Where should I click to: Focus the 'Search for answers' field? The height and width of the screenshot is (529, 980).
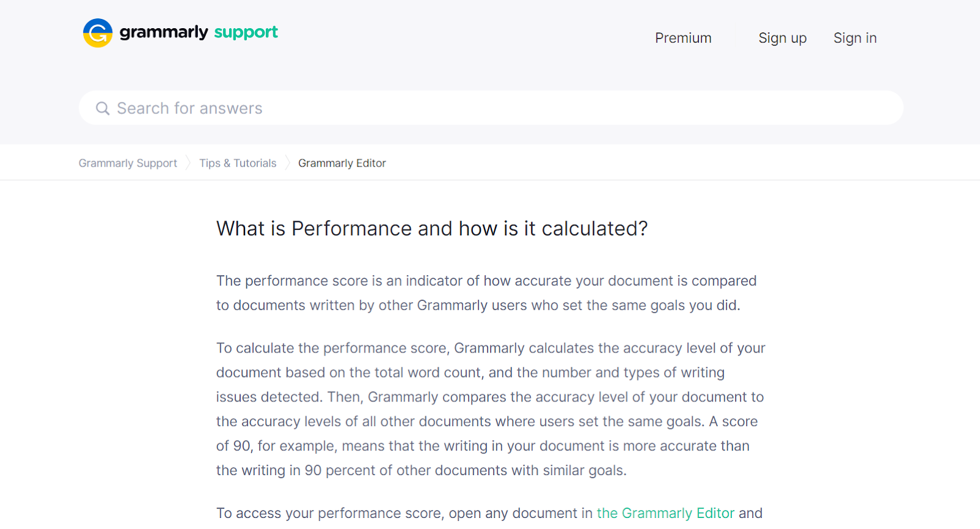coord(490,108)
